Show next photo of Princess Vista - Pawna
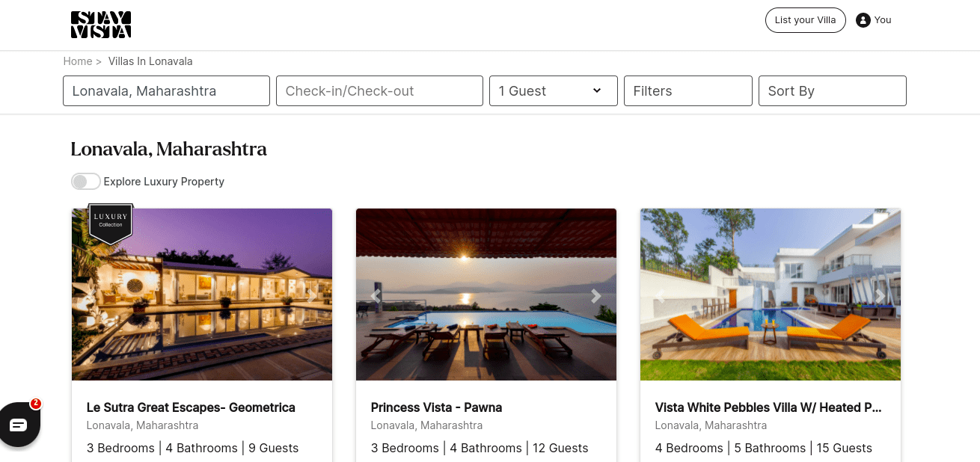The width and height of the screenshot is (980, 462). (x=595, y=296)
